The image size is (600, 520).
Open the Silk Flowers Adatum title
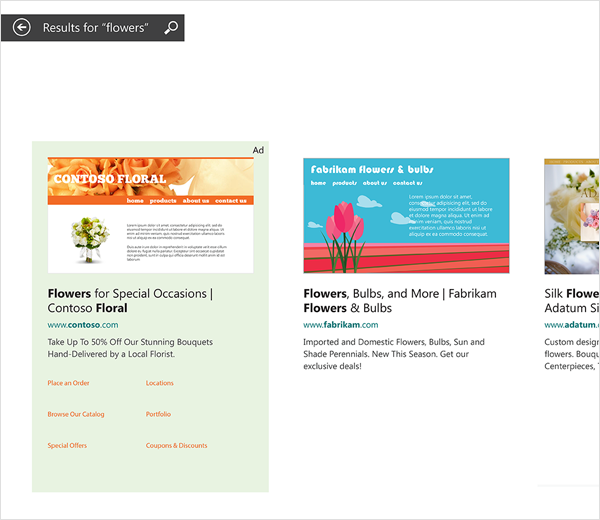tap(571, 301)
